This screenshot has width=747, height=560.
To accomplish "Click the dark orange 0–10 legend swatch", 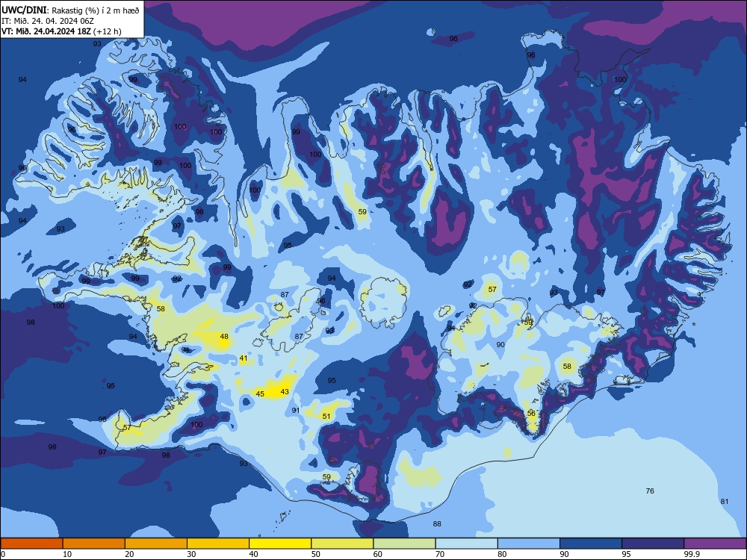I will (31, 544).
